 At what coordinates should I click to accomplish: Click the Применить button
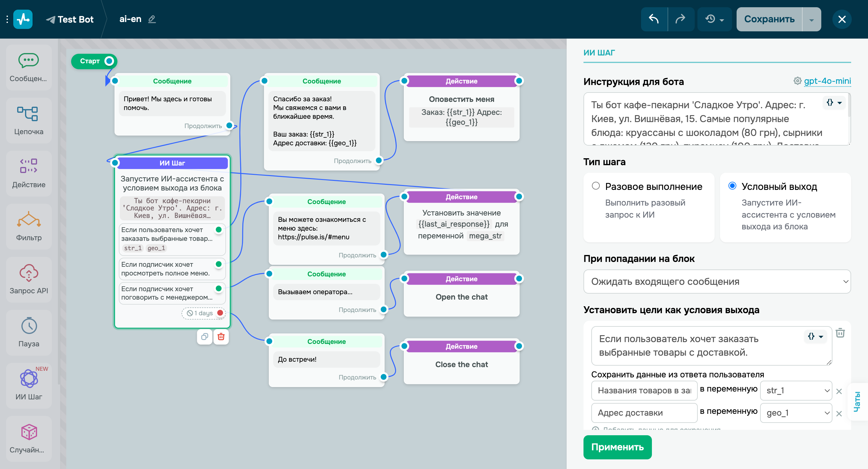[617, 447]
